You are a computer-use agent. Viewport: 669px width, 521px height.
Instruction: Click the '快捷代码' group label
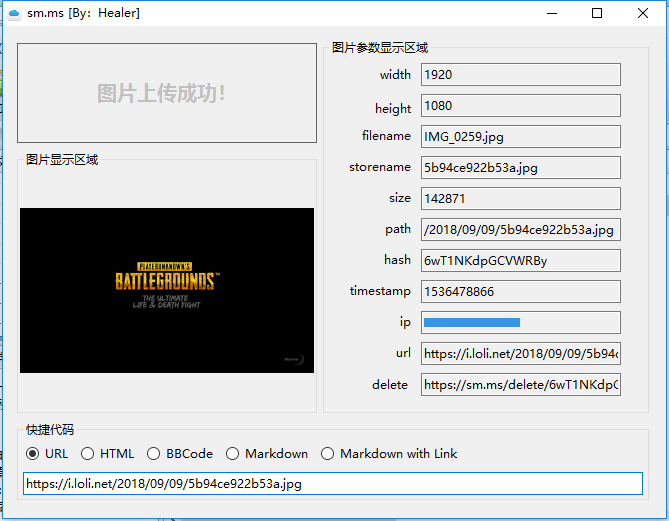pos(50,429)
